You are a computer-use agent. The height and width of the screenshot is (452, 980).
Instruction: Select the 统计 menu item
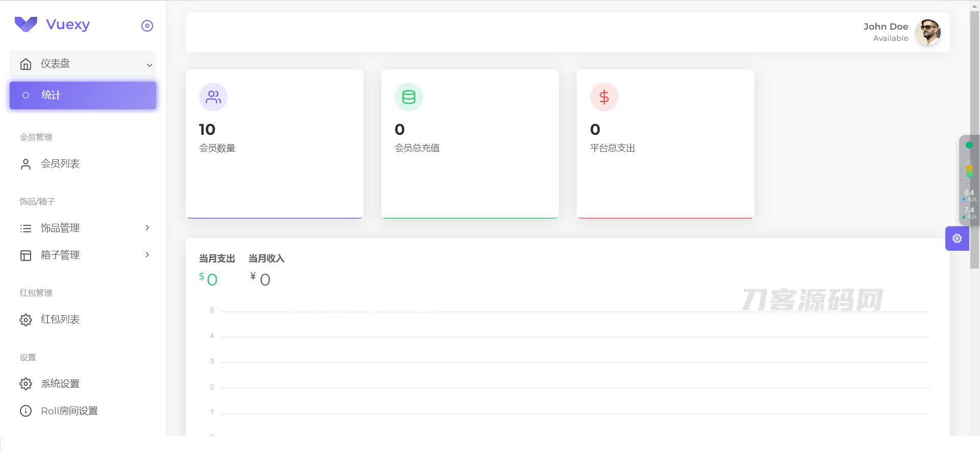click(x=83, y=95)
